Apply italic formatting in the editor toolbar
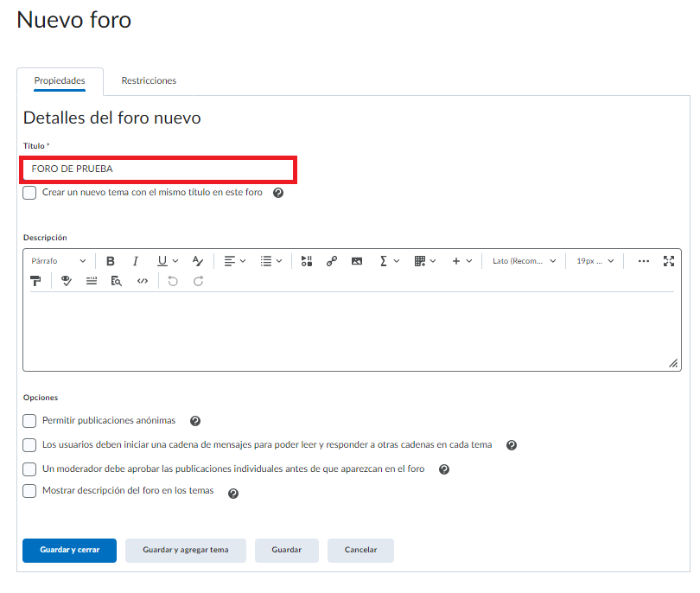The height and width of the screenshot is (593, 700). point(136,261)
